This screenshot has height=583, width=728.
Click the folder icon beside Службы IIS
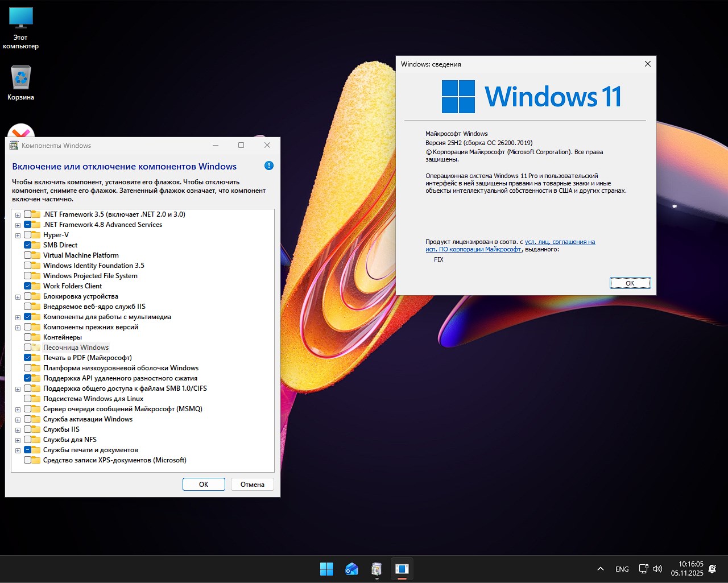click(36, 429)
